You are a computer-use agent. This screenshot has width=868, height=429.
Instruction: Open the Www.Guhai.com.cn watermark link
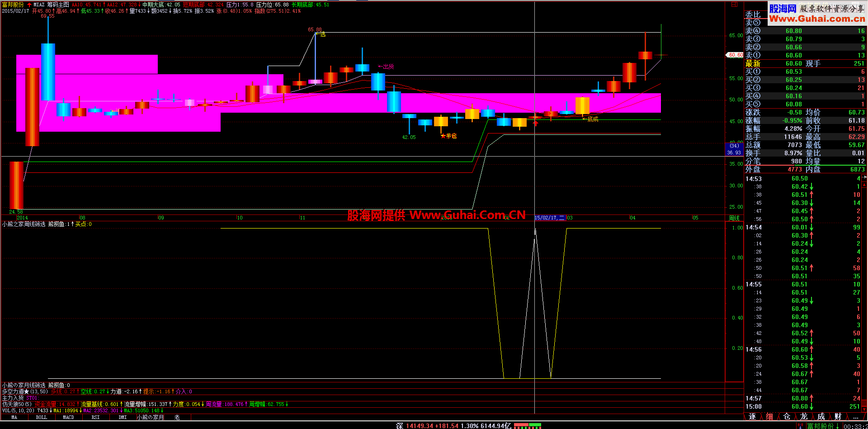click(x=817, y=19)
